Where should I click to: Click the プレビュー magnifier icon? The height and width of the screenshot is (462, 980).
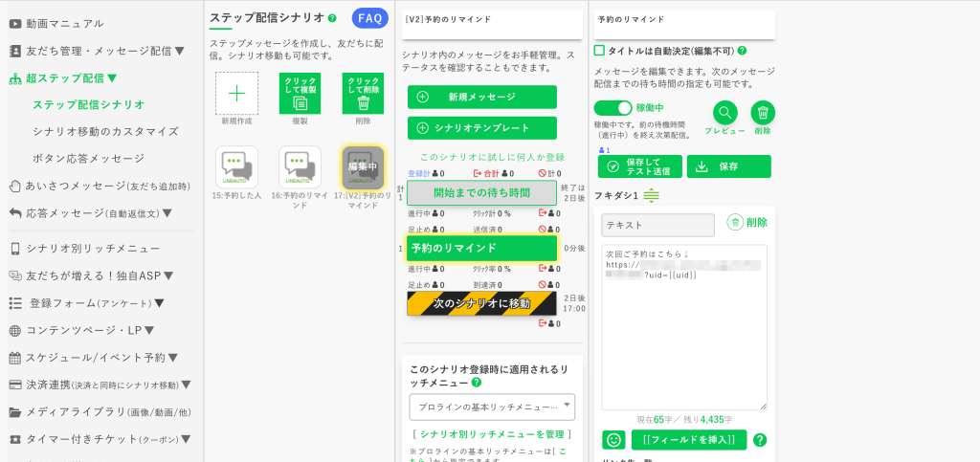point(725,113)
